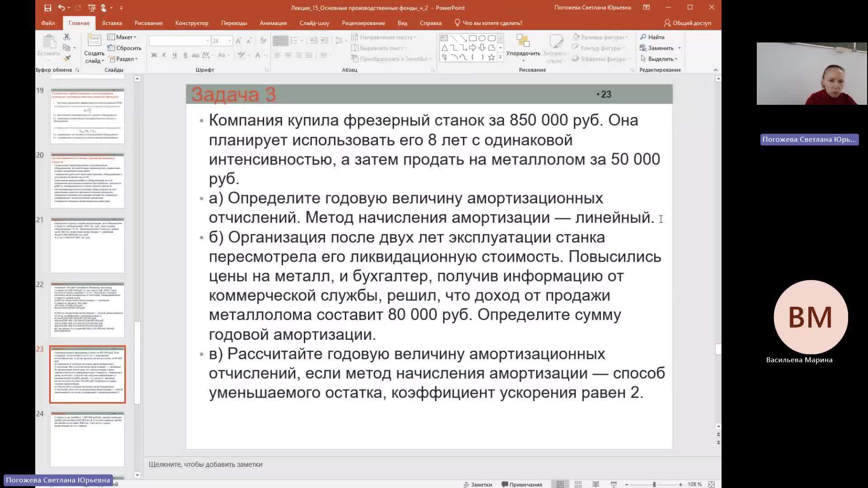Viewport: 868px width, 488px height.
Task: Collapse the ribbon with the chevron
Action: pos(715,70)
